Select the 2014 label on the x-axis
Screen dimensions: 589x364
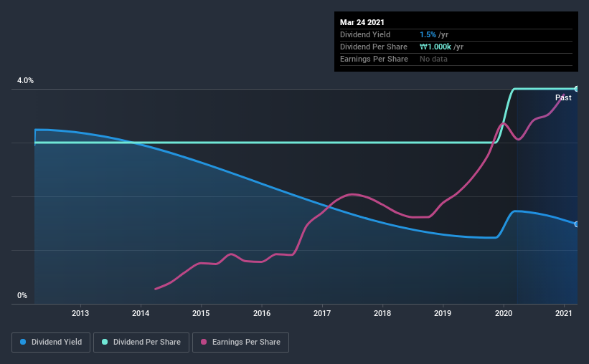coord(141,313)
